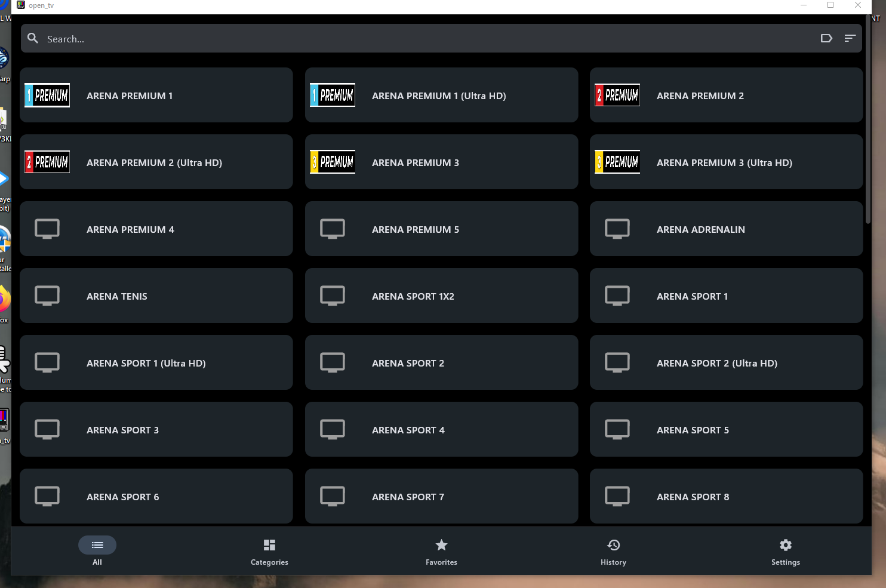
Task: Select the ARENA PREMIUM 4 channel name
Action: tap(130, 229)
